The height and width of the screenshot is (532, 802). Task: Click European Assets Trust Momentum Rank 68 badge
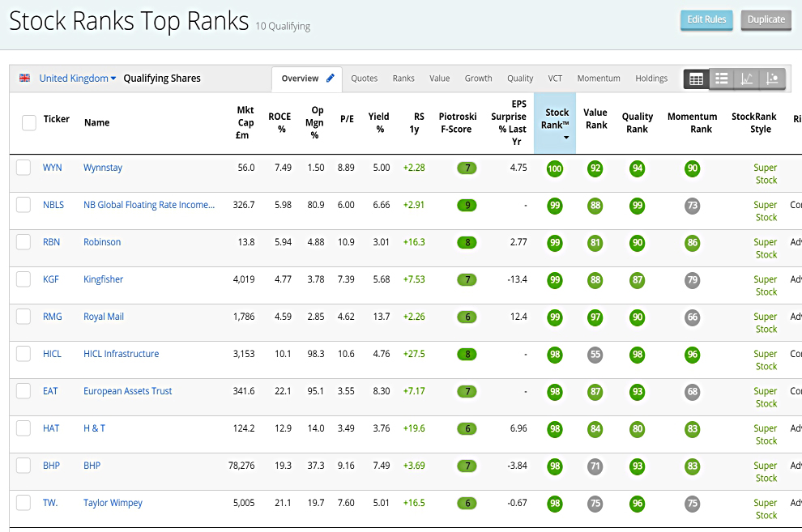coord(692,392)
